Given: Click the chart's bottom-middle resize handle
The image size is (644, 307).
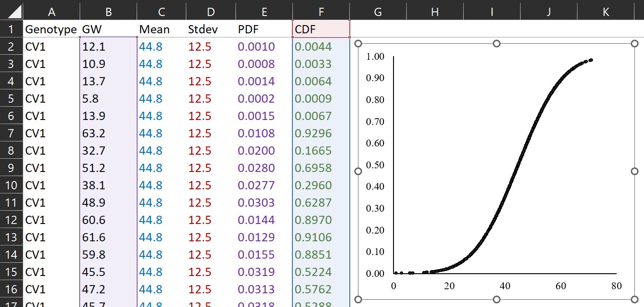Looking at the screenshot, I should pyautogui.click(x=496, y=299).
